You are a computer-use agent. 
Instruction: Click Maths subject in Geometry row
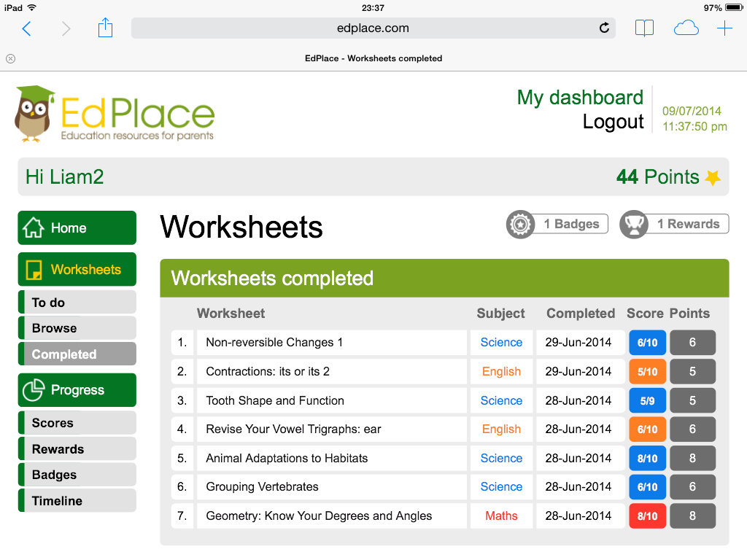click(x=501, y=516)
